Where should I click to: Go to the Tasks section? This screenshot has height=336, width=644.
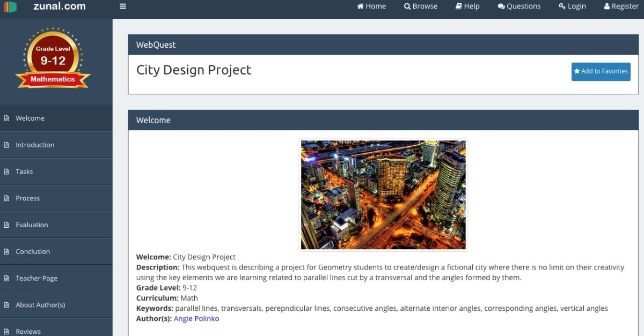[24, 172]
